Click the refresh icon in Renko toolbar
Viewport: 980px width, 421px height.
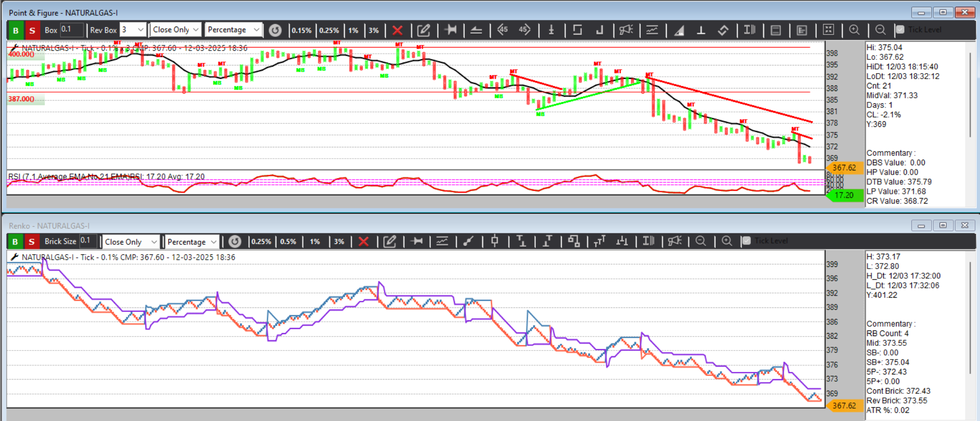[x=234, y=241]
